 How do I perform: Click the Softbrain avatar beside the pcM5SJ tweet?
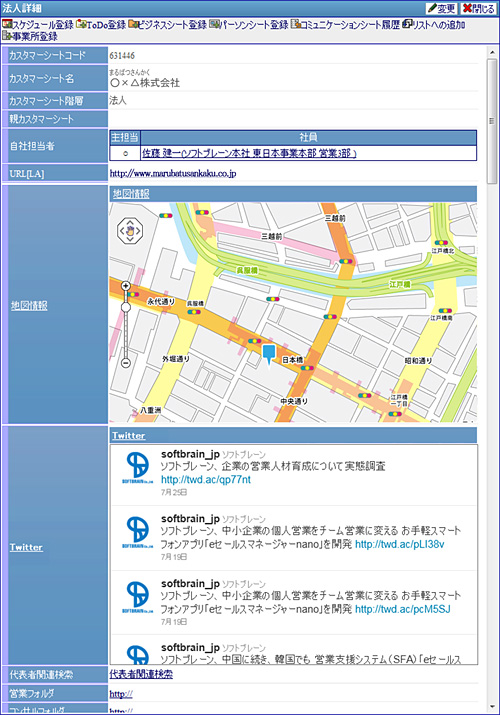click(138, 597)
